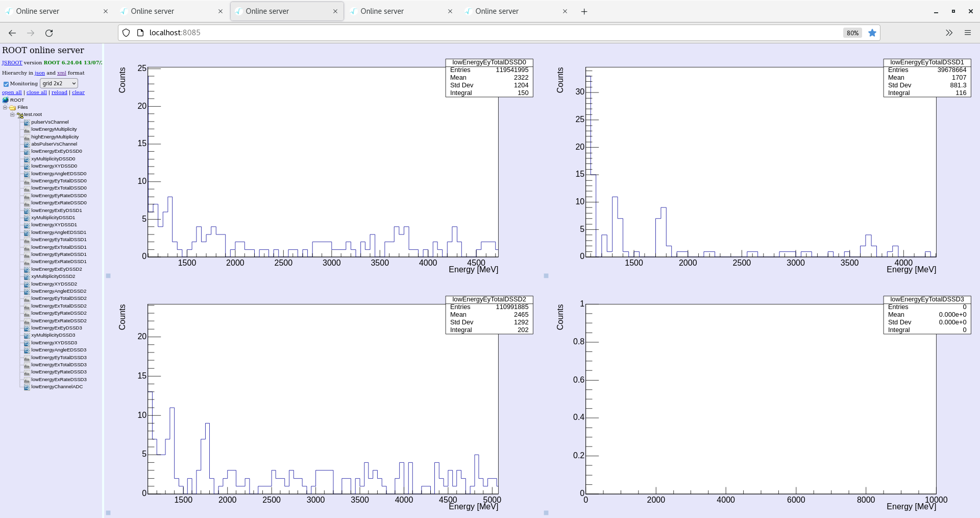Click the tracking protection shield icon
980x518 pixels.
[x=126, y=32]
